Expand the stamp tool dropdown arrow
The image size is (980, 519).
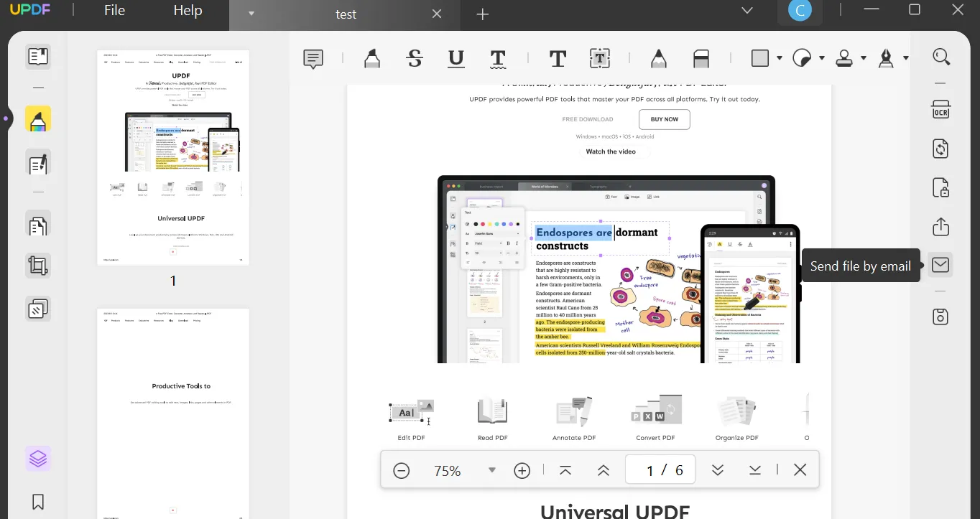(864, 58)
